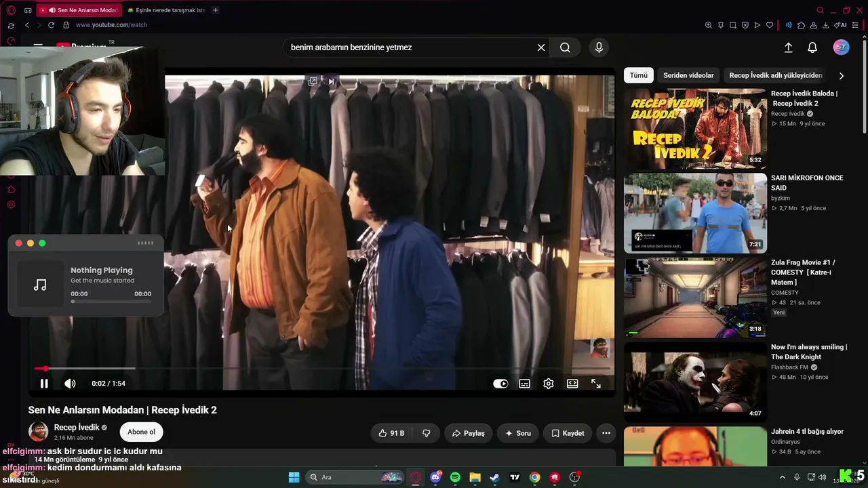Screen dimensions: 868x488
Task: Add page to bookmarks with heart icon
Action: [x=770, y=25]
